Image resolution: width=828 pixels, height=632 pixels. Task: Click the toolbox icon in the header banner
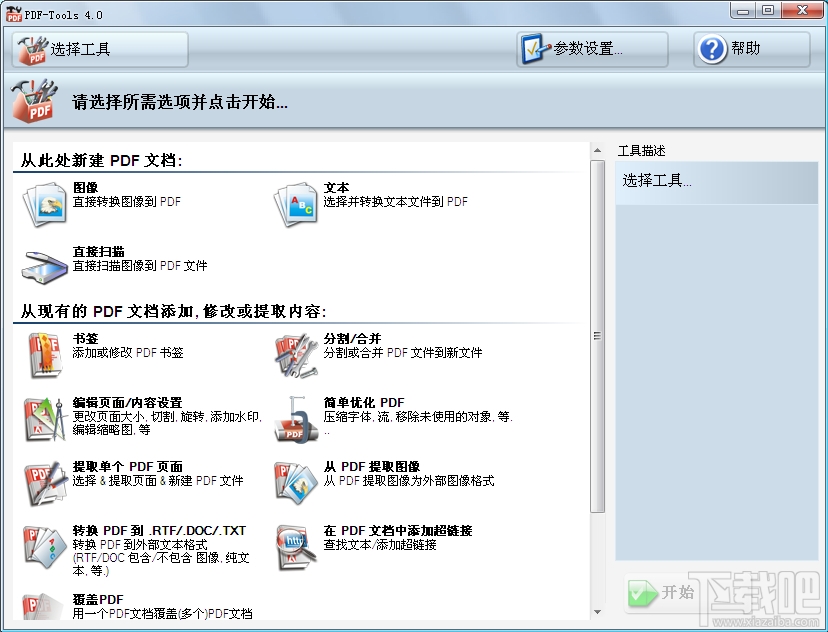coord(34,101)
